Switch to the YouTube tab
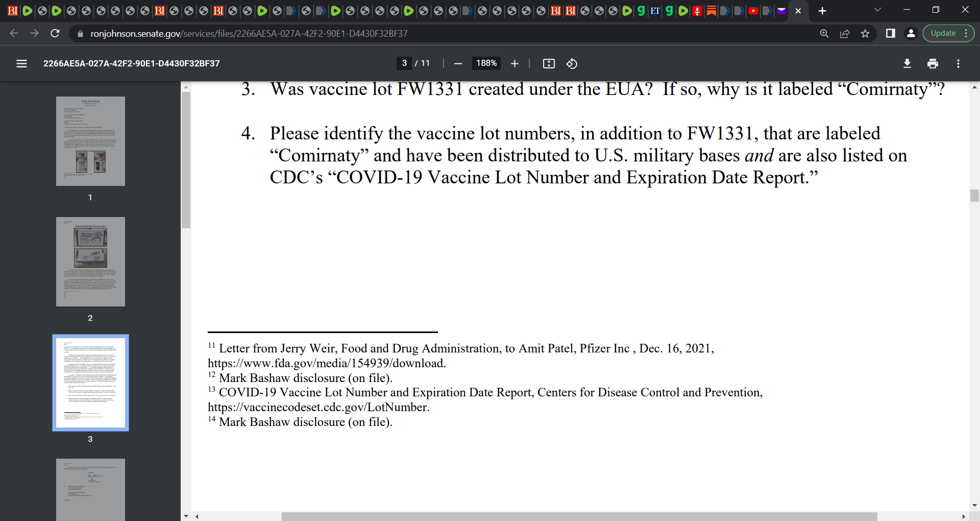 coord(753,11)
